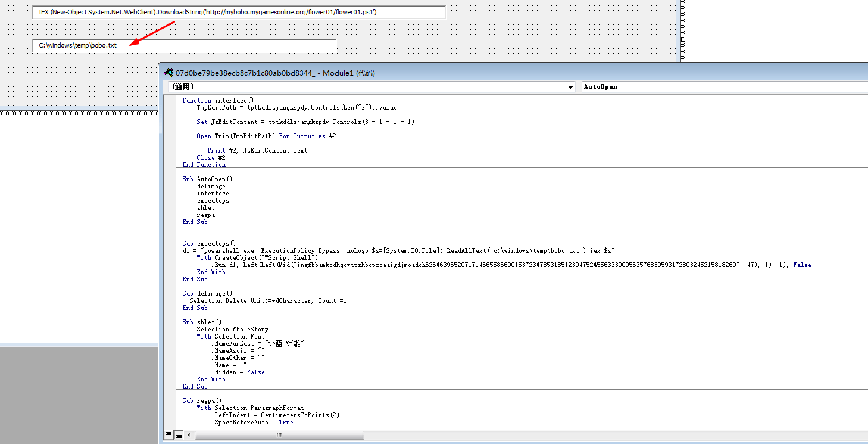Click the ".NameOther" line in shlet

238,358
